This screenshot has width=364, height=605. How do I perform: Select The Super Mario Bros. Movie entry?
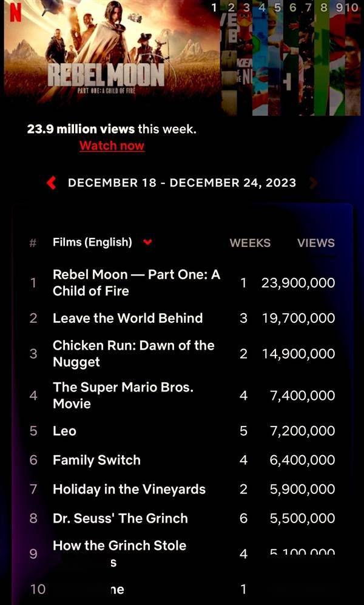pyautogui.click(x=123, y=395)
